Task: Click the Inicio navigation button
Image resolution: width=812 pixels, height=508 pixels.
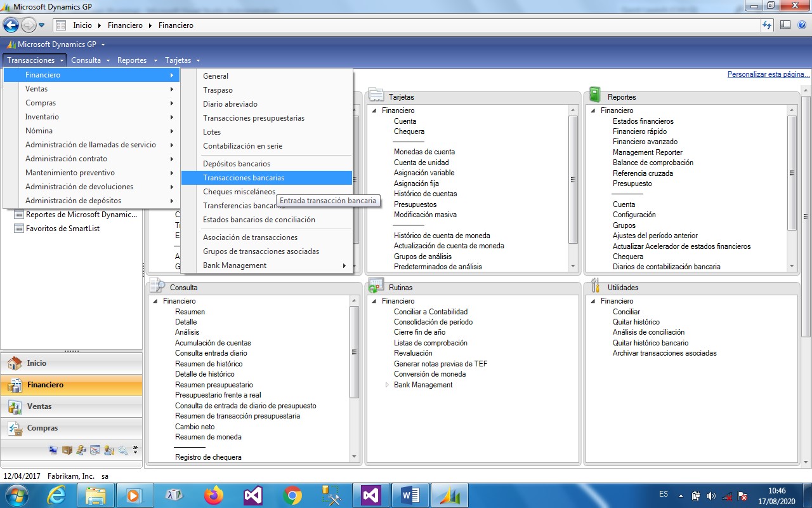Action: pyautogui.click(x=71, y=363)
